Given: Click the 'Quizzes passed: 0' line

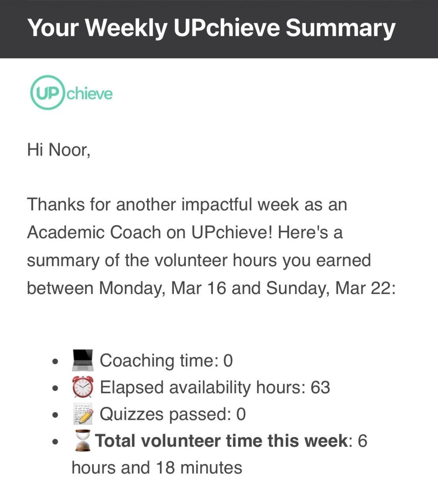Looking at the screenshot, I should click(x=173, y=414).
